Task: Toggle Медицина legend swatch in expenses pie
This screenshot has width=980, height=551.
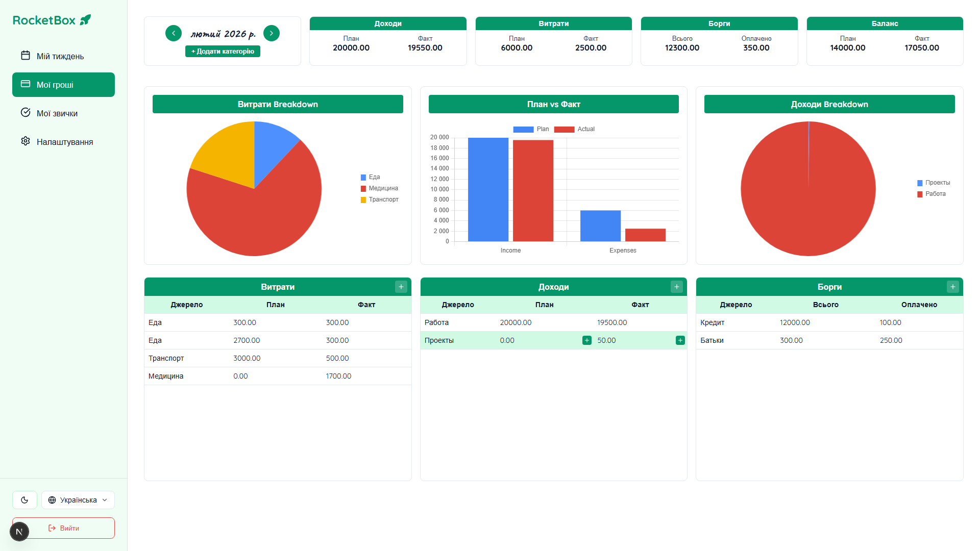Action: pyautogui.click(x=363, y=189)
